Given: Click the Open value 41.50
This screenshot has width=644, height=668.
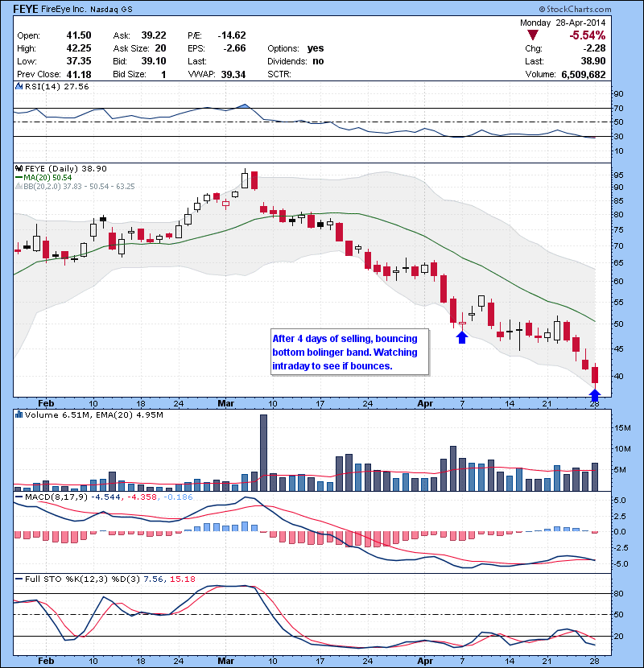Looking at the screenshot, I should click(79, 35).
